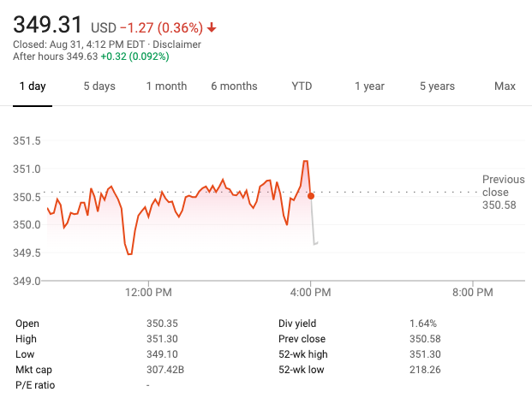
Task: Open the Disclaimer link
Action: [177, 44]
